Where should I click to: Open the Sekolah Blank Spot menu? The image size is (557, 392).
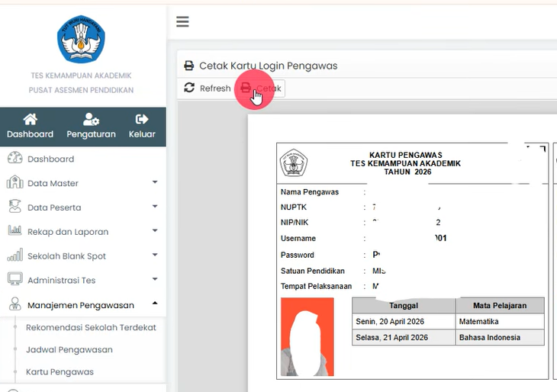tap(67, 256)
